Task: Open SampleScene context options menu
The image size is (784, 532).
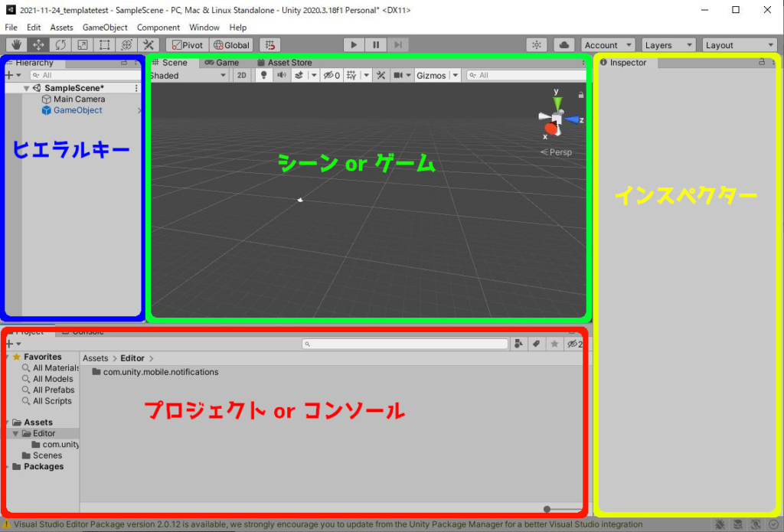Action: pyautogui.click(x=136, y=88)
